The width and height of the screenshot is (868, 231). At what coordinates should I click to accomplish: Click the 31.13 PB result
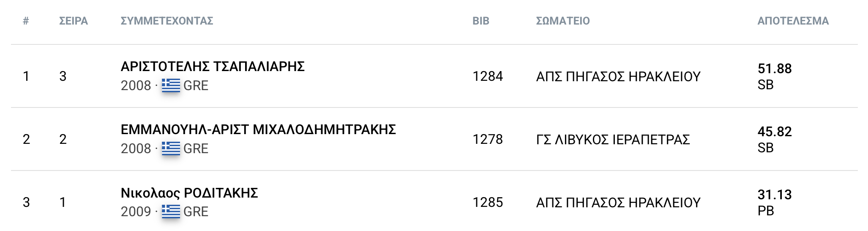[775, 195]
